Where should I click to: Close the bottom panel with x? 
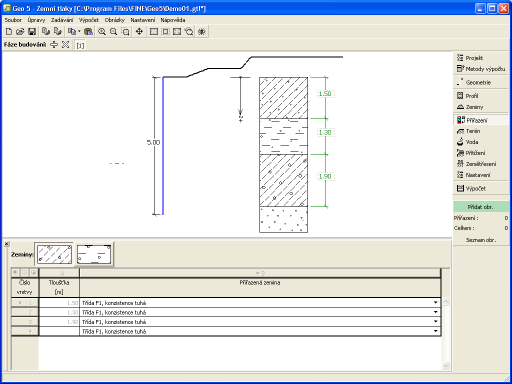(x=7, y=244)
